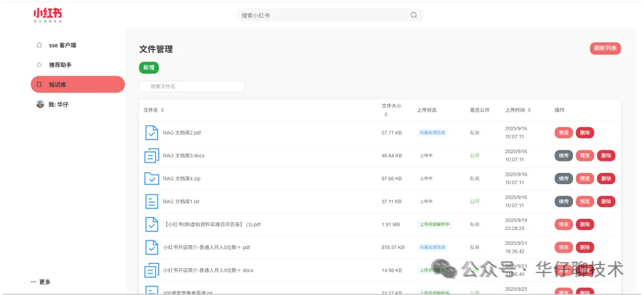The width and height of the screenshot is (644, 295).
Task: Click the star icon beside 推荐助手
Action: coord(39,65)
